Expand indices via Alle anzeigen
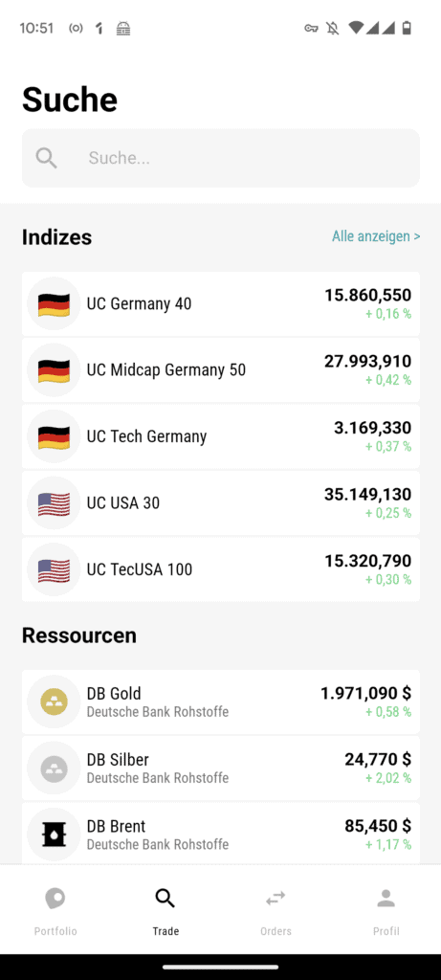This screenshot has width=441, height=980. pos(375,236)
